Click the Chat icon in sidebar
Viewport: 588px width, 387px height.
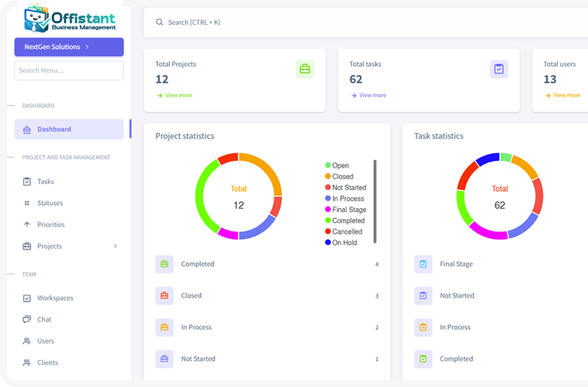coord(27,319)
